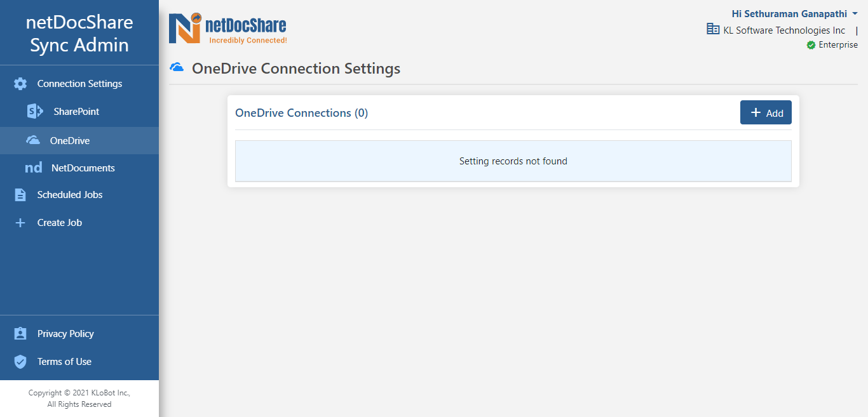This screenshot has height=417, width=868.
Task: Click the OneDrive cloud icon in sidebar
Action: (x=33, y=140)
